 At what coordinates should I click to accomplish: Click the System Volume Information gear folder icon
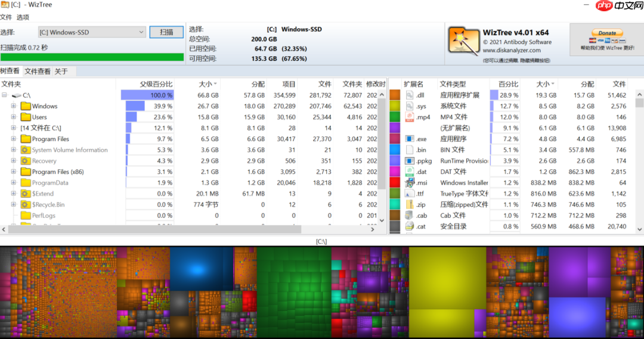click(x=26, y=150)
